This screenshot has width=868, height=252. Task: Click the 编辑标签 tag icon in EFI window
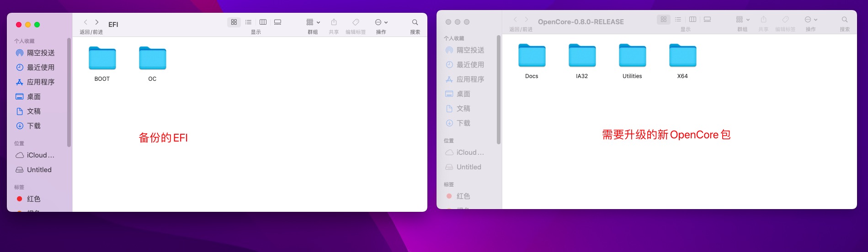(356, 22)
